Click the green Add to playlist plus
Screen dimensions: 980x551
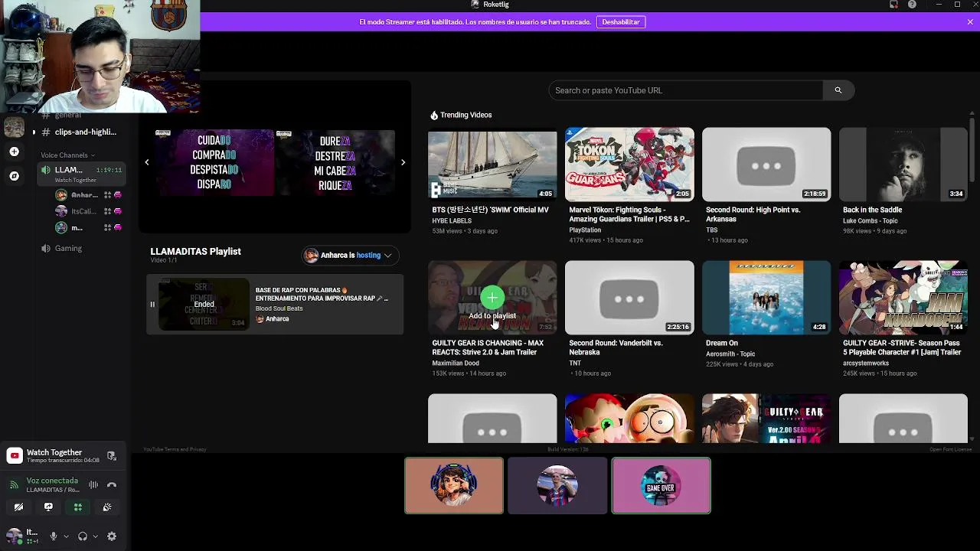[492, 297]
